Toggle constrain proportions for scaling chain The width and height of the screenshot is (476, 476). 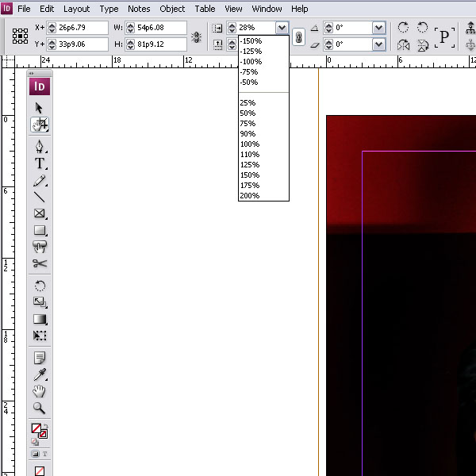(x=299, y=37)
